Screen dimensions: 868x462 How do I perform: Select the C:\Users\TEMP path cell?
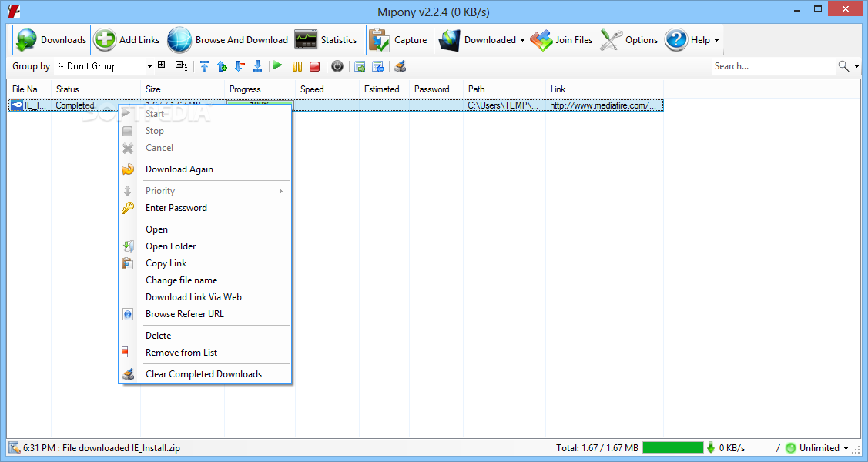pyautogui.click(x=504, y=105)
